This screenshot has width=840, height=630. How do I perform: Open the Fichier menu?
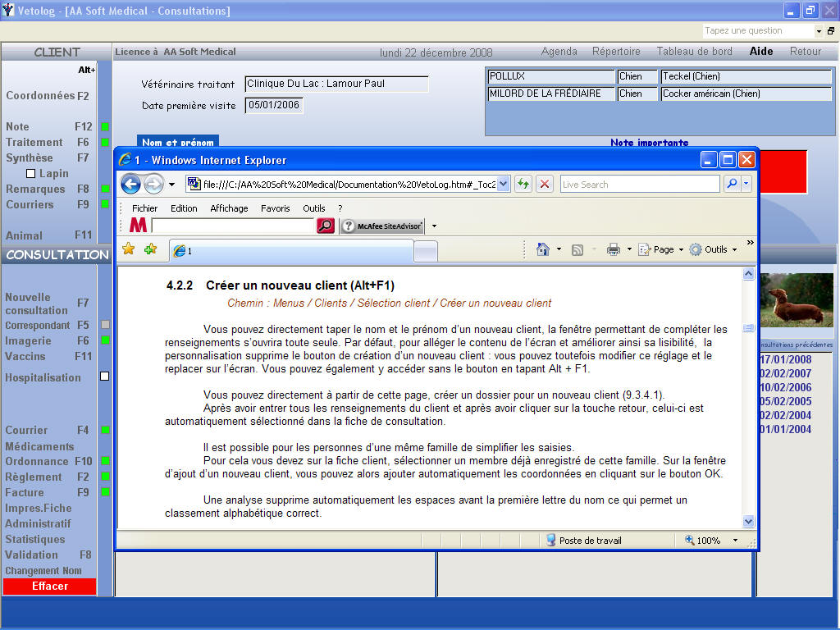click(144, 208)
